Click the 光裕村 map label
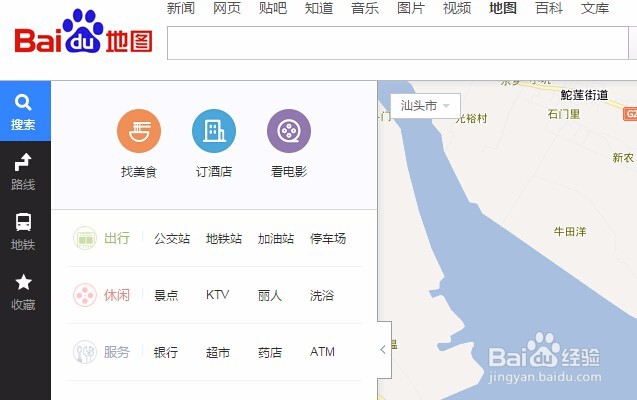The width and height of the screenshot is (637, 400). click(471, 119)
